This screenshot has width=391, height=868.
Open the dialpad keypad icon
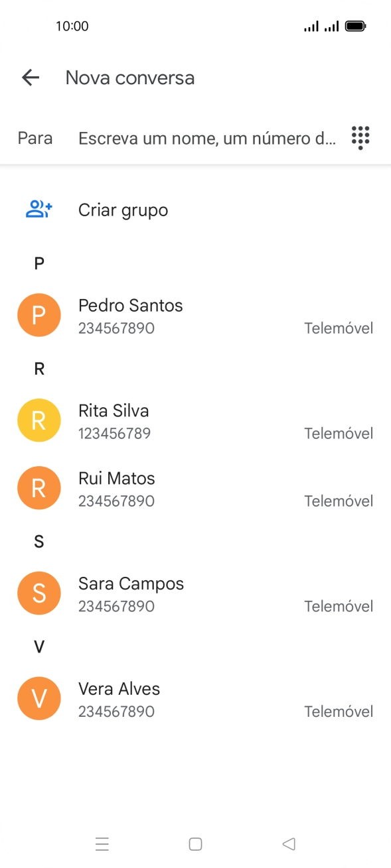[360, 138]
